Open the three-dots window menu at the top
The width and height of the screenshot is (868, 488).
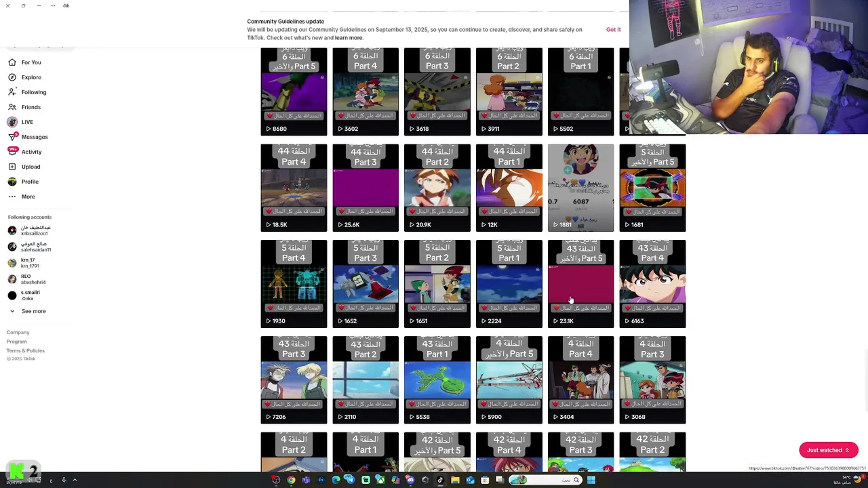point(52,5)
